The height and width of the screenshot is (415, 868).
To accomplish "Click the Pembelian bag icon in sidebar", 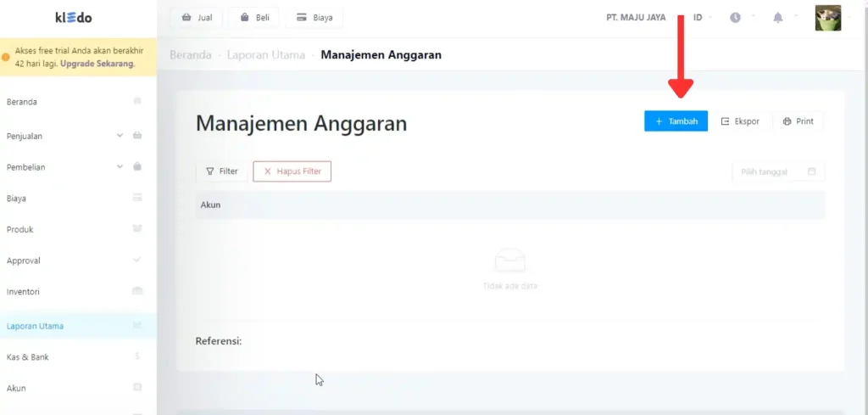I will point(137,166).
